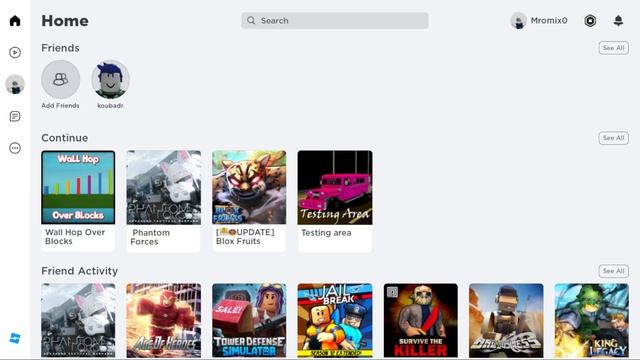Open King Legacy thumbnail
This screenshot has height=360, width=640.
(591, 320)
